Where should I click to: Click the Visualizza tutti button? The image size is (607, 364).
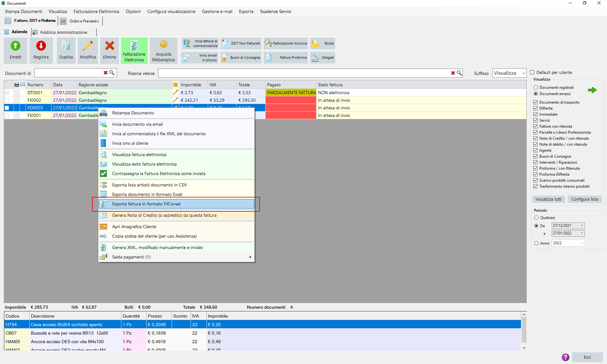click(549, 199)
